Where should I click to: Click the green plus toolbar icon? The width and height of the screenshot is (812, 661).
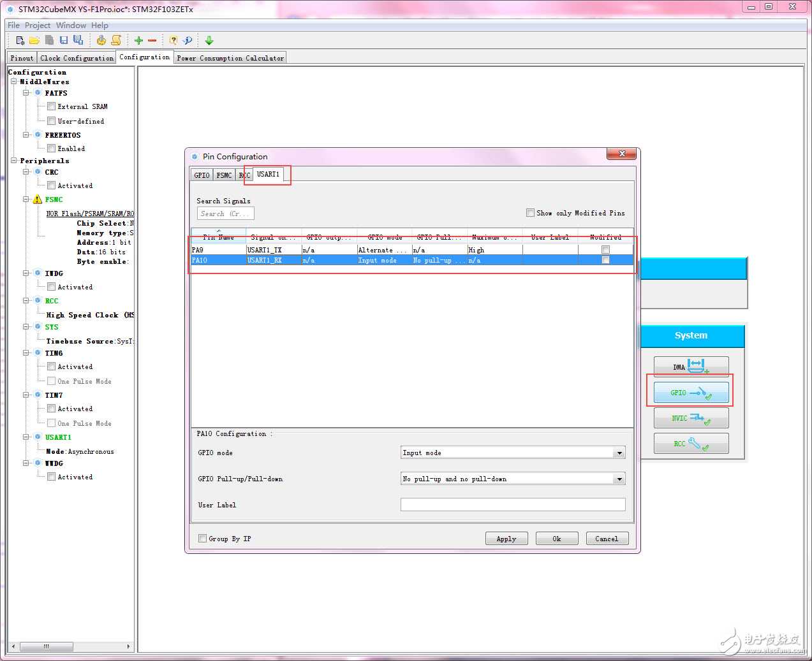[x=138, y=40]
